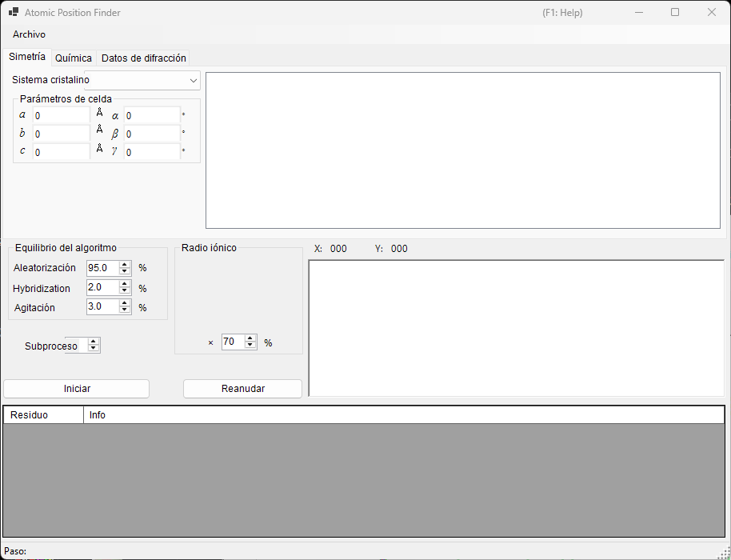The width and height of the screenshot is (731, 560).
Task: Click the window resize grip icon
Action: pos(724,553)
